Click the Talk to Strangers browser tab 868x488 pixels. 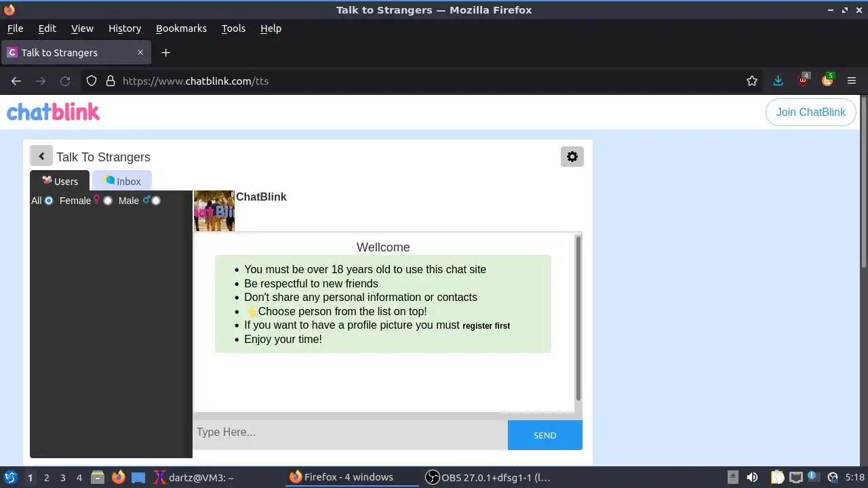[76, 52]
